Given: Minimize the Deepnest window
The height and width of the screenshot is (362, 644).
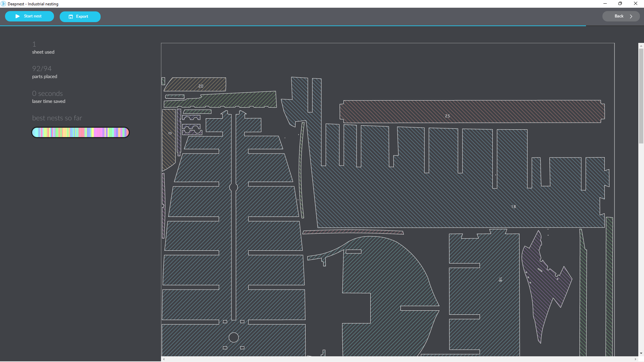Looking at the screenshot, I should (605, 4).
